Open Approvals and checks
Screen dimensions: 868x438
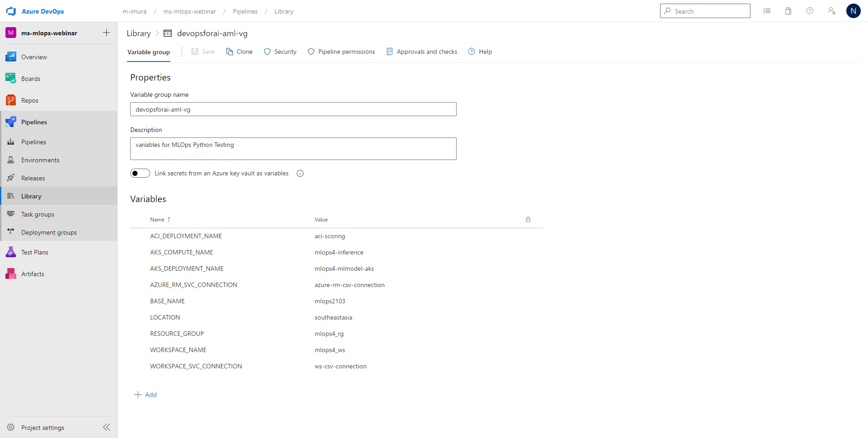[x=422, y=52]
